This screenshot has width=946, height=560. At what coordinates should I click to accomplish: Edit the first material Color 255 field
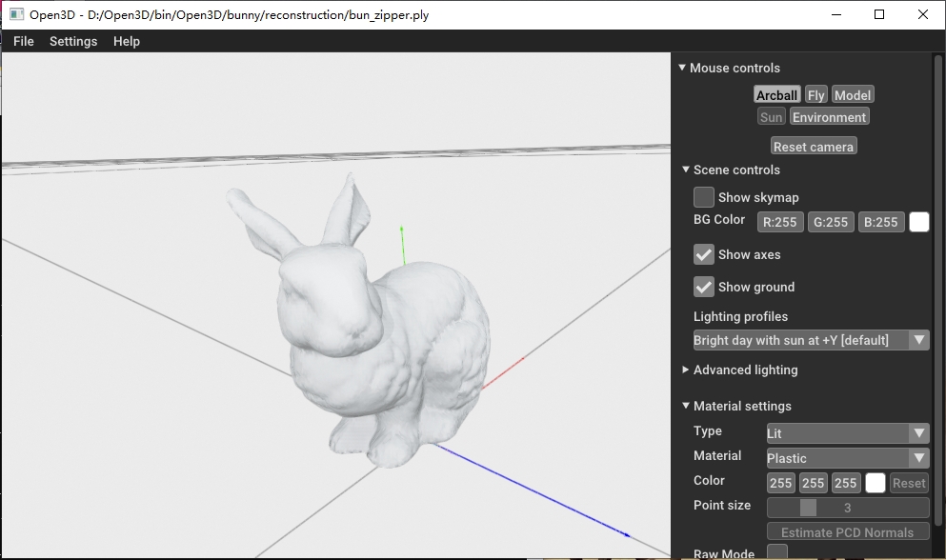(780, 483)
